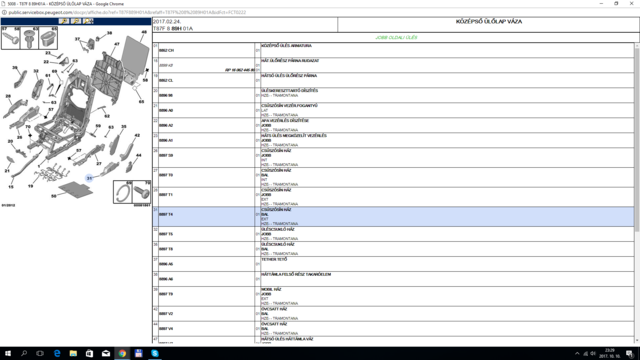Open File Explorer from the taskbar
This screenshot has height=360, width=640.
[73, 353]
